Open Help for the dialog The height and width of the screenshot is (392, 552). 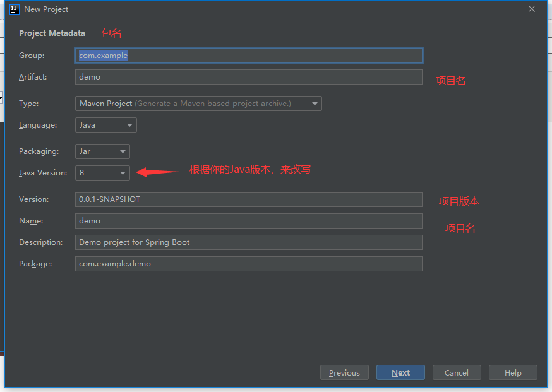pos(513,372)
